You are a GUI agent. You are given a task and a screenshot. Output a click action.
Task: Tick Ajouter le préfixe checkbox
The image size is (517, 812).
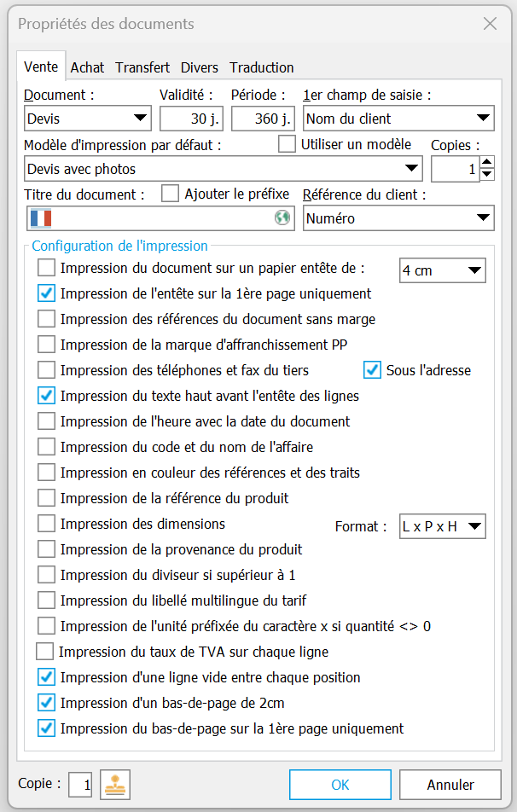[x=170, y=194]
